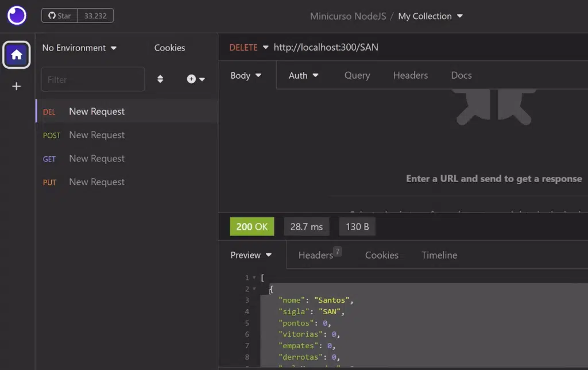Viewport: 588px width, 370px height.
Task: Collapse the JSON array on line 1
Action: [254, 278]
